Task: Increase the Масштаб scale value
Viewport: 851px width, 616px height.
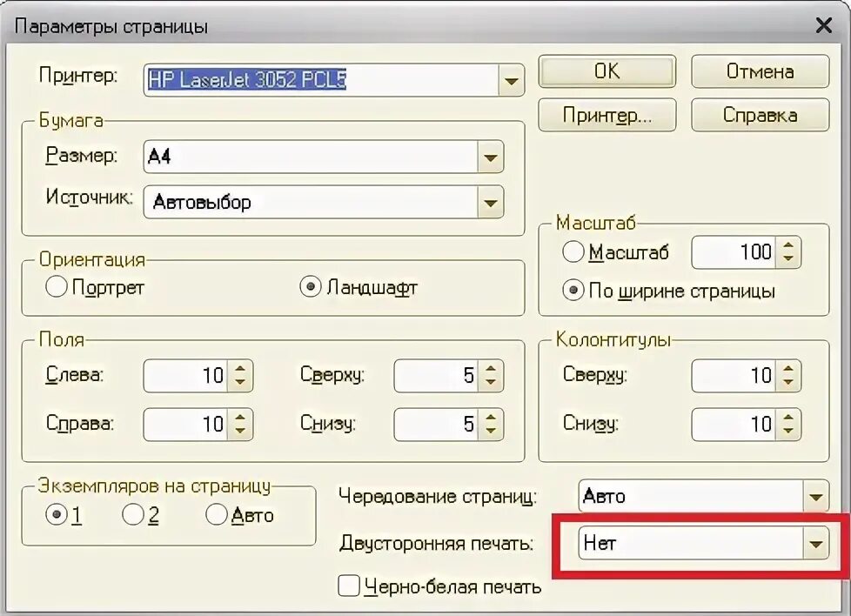Action: point(788,245)
